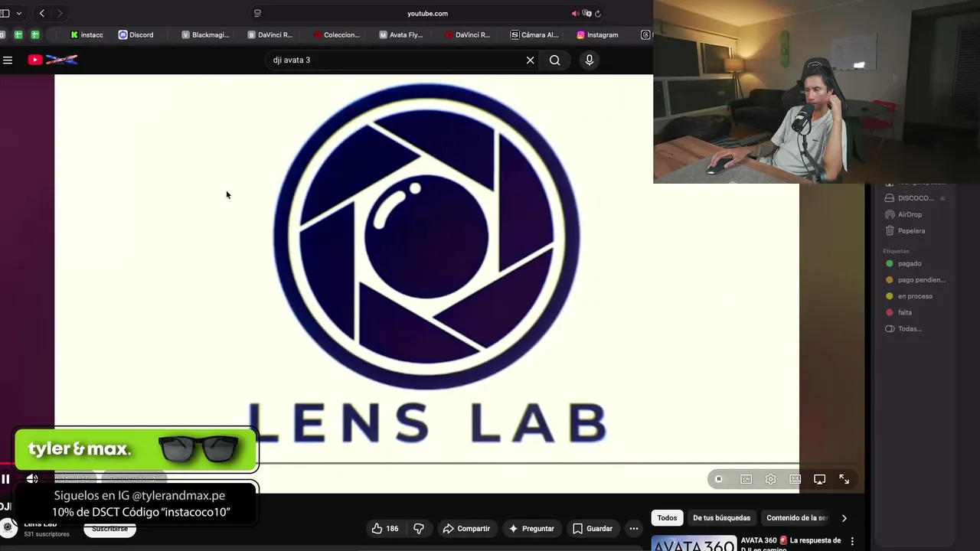Click the AirPlay cast icon
This screenshot has height=551, width=980.
point(819,479)
